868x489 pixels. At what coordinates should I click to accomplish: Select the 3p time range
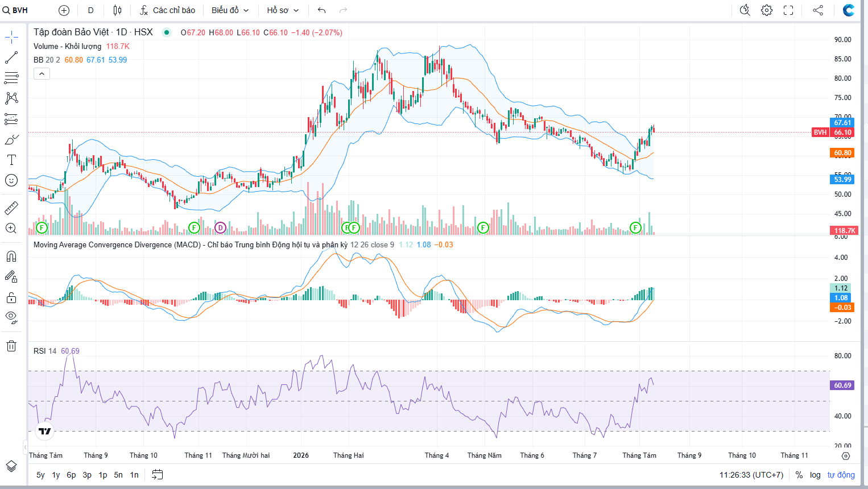click(87, 475)
